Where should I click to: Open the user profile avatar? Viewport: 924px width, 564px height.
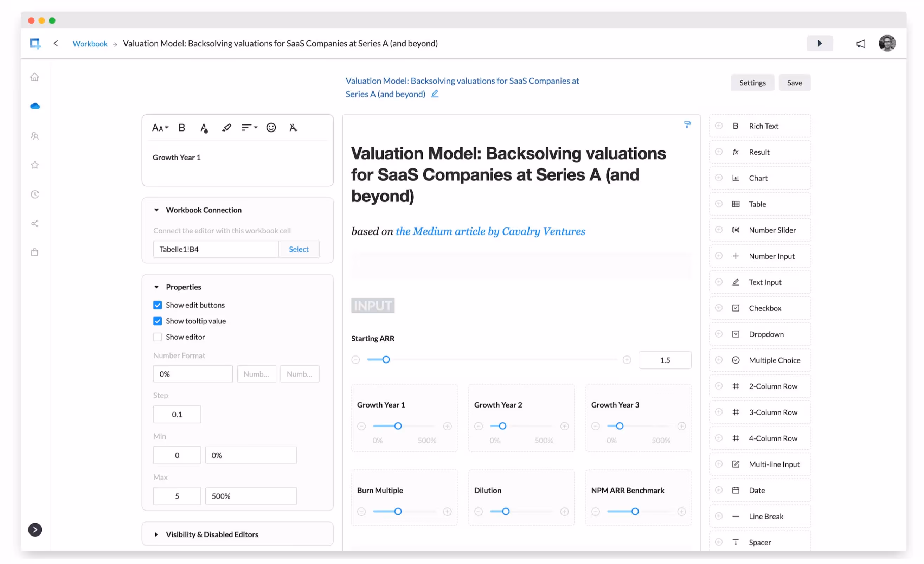887,44
